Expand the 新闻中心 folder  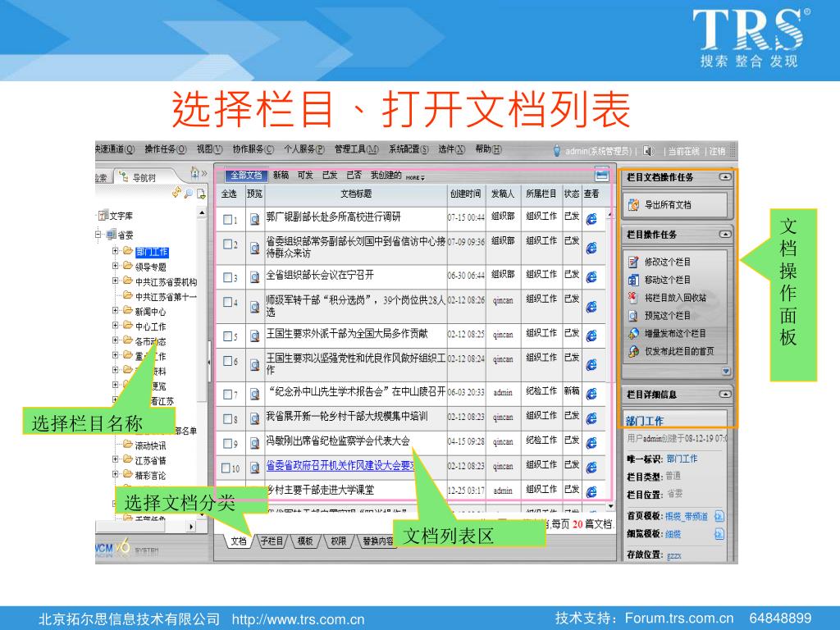(115, 310)
